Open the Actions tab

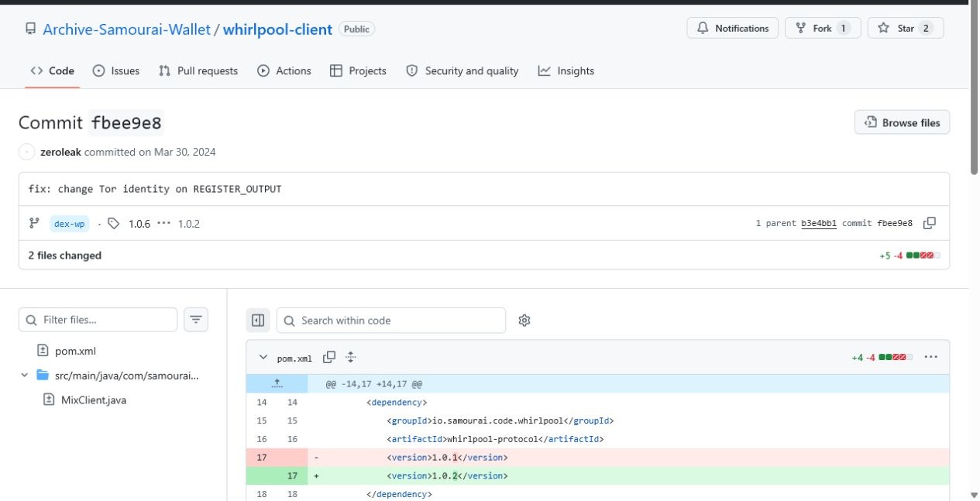[x=284, y=70]
